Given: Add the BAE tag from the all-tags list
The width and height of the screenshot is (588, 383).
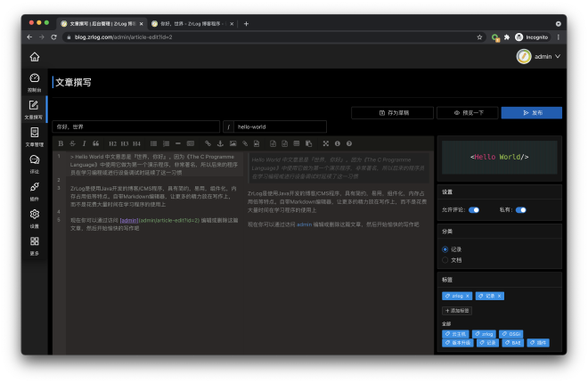Looking at the screenshot, I should click(x=512, y=343).
